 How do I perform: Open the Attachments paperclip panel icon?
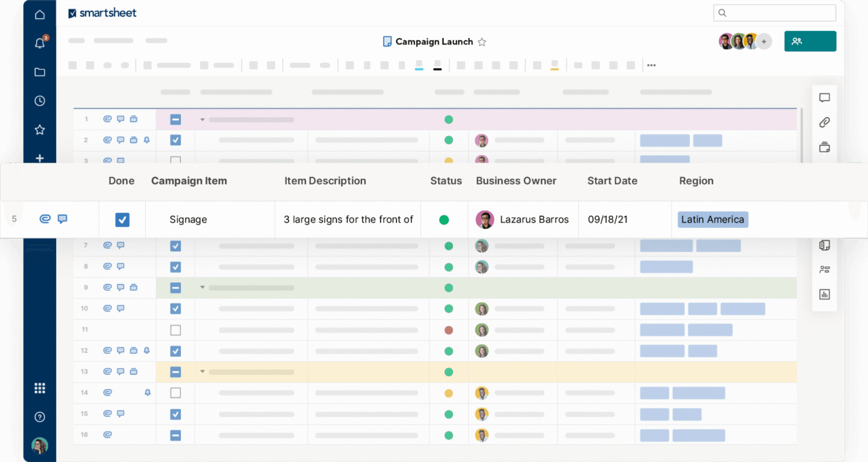(x=824, y=122)
